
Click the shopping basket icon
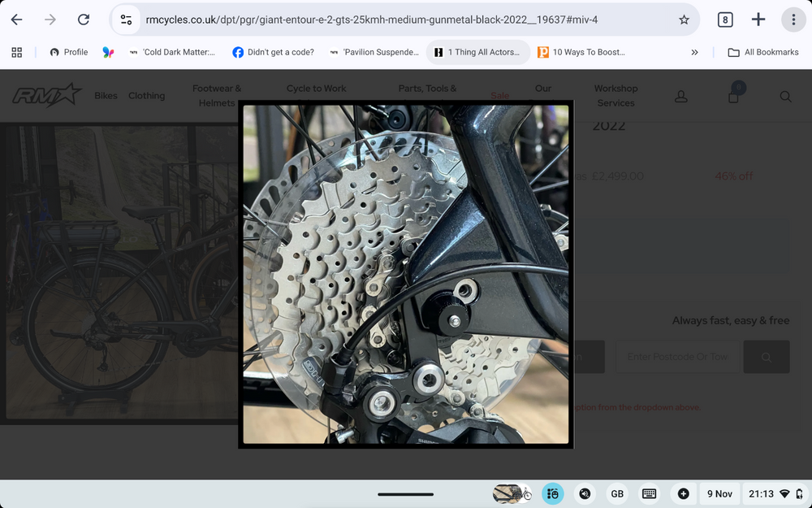point(734,96)
